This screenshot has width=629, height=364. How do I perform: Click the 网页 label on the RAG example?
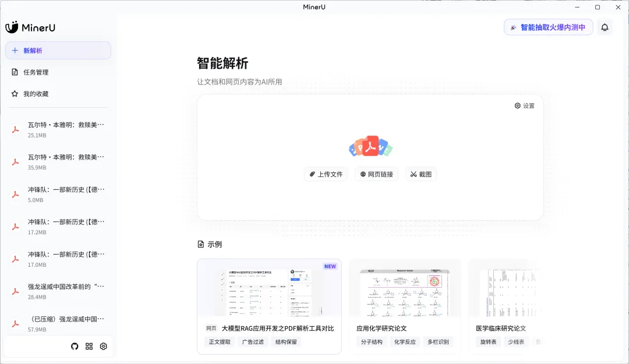[211, 328]
